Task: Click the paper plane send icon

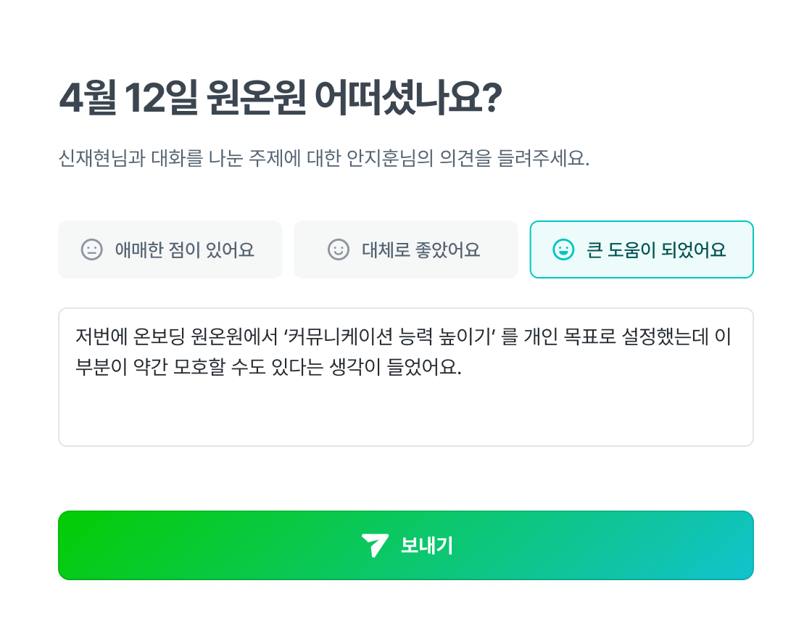Action: [375, 545]
